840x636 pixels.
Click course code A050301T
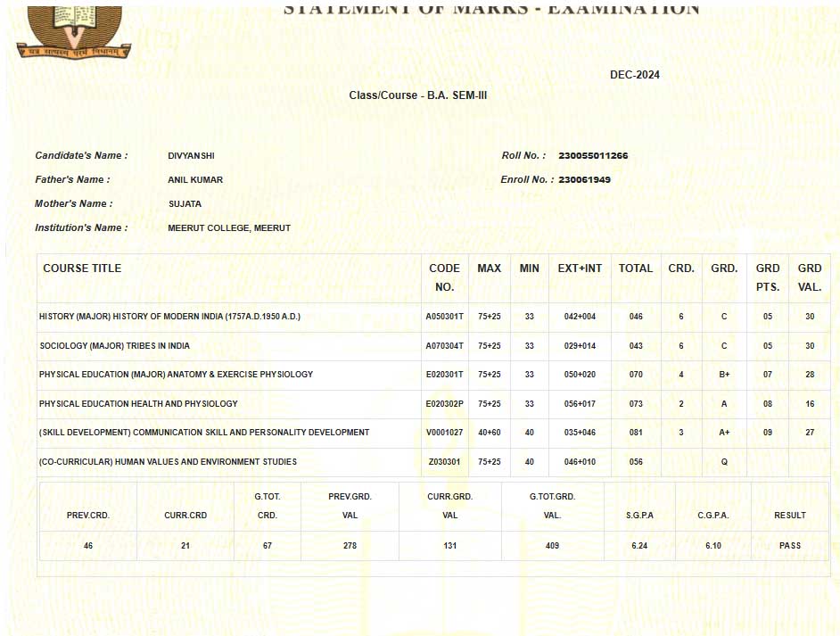[445, 317]
